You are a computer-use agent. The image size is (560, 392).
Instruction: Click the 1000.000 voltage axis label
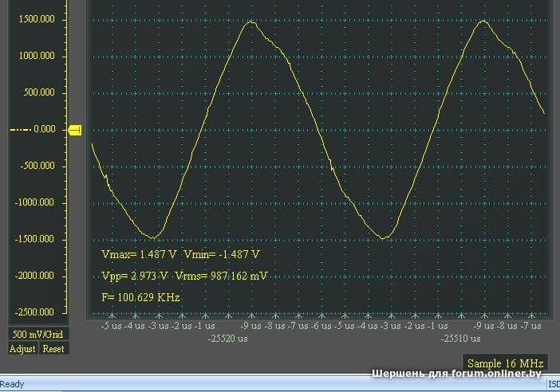tap(37, 56)
